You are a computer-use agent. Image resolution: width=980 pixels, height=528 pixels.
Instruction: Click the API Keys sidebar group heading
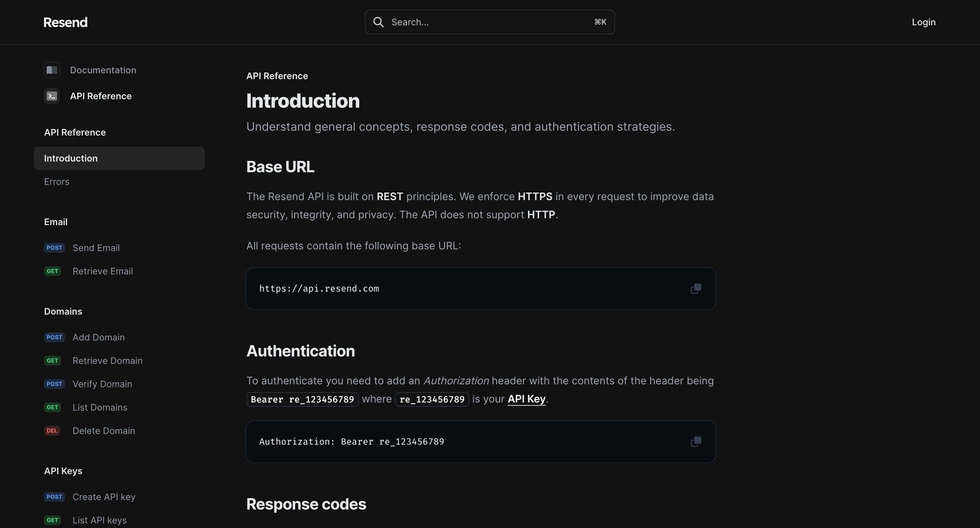(x=63, y=471)
